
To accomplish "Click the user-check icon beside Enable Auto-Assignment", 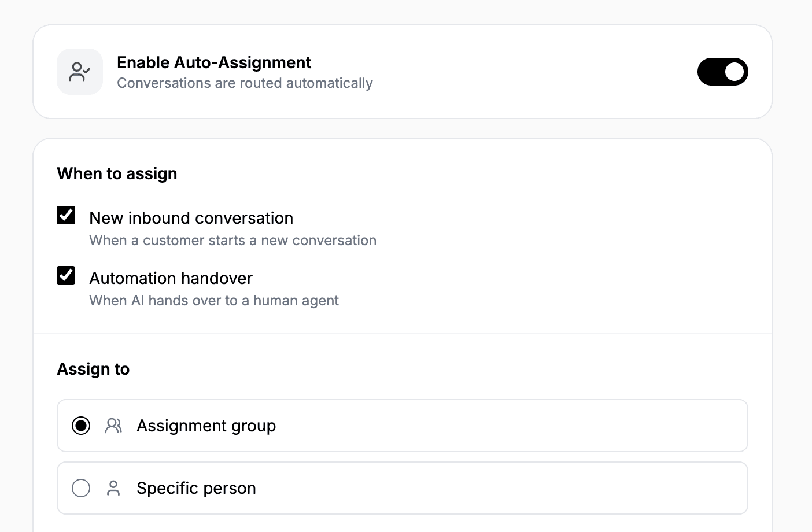I will pos(80,72).
